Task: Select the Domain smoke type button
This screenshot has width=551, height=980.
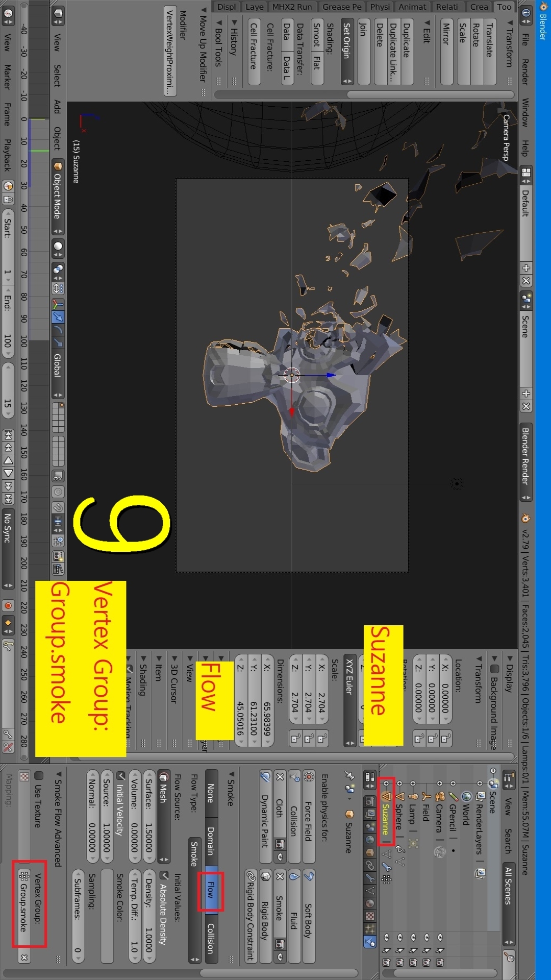Action: tap(211, 841)
